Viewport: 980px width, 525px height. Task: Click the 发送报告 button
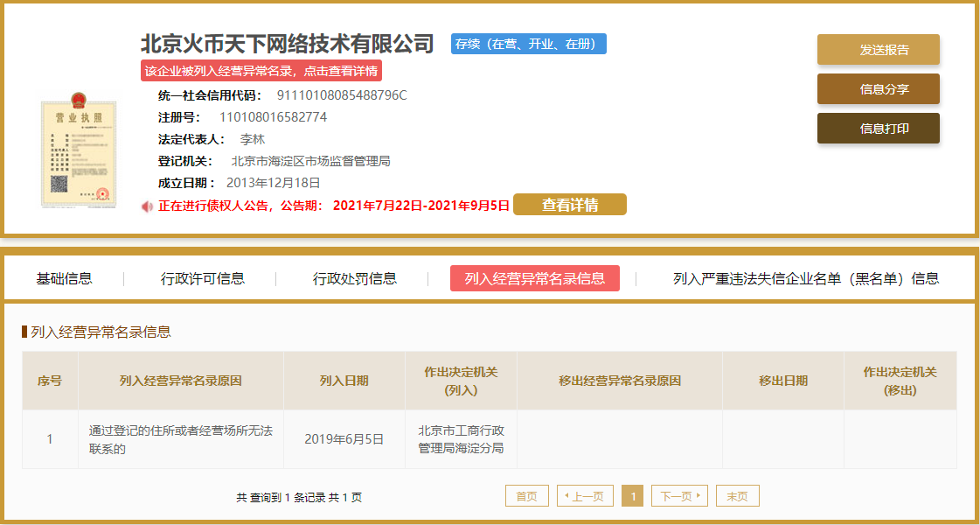878,50
